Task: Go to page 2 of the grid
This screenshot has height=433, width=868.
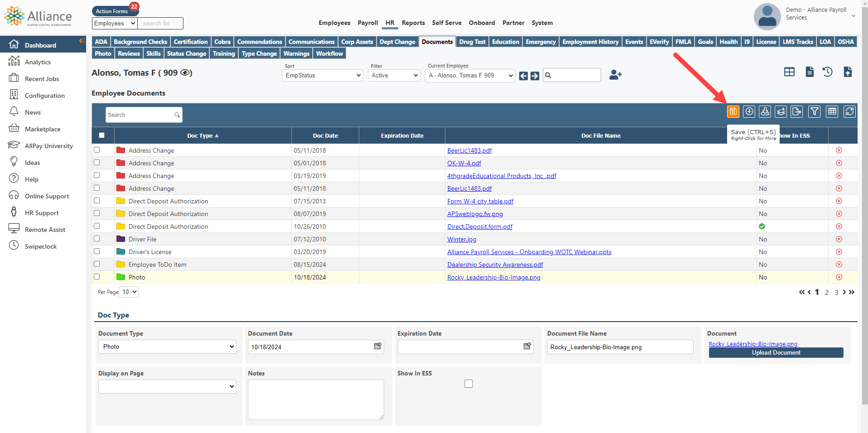Action: pyautogui.click(x=827, y=293)
